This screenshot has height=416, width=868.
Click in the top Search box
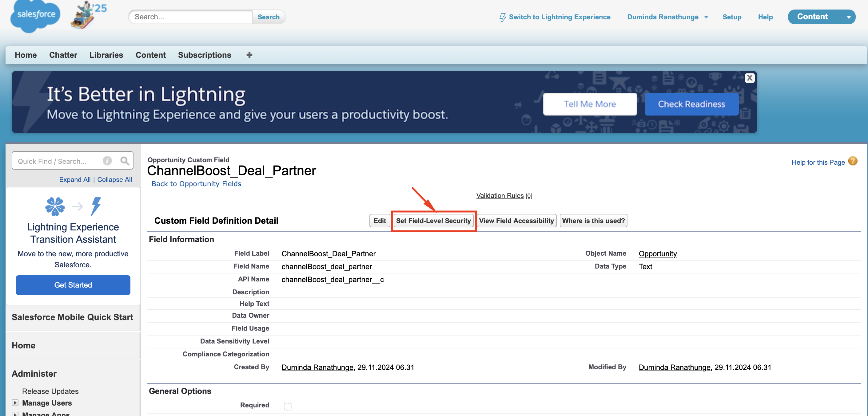point(190,17)
